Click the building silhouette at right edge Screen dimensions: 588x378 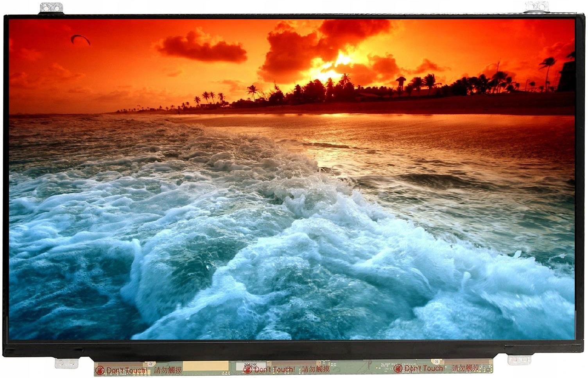tap(567, 76)
